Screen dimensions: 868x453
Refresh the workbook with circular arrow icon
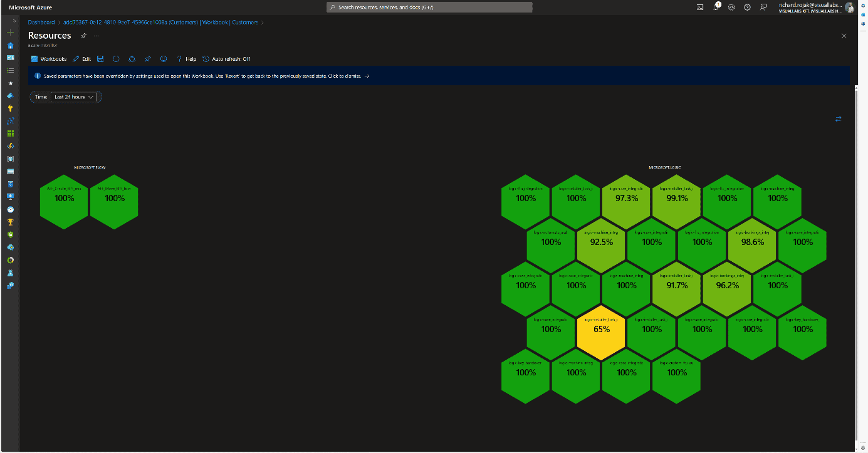click(116, 59)
